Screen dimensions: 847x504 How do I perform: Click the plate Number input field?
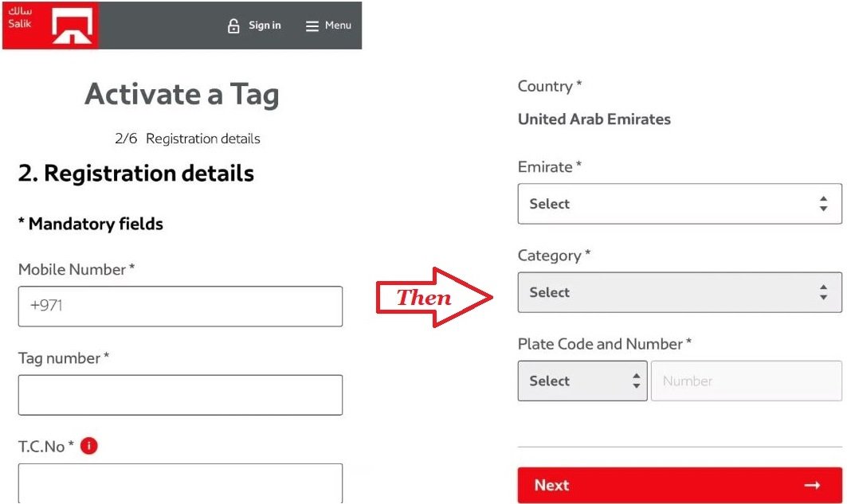click(747, 381)
